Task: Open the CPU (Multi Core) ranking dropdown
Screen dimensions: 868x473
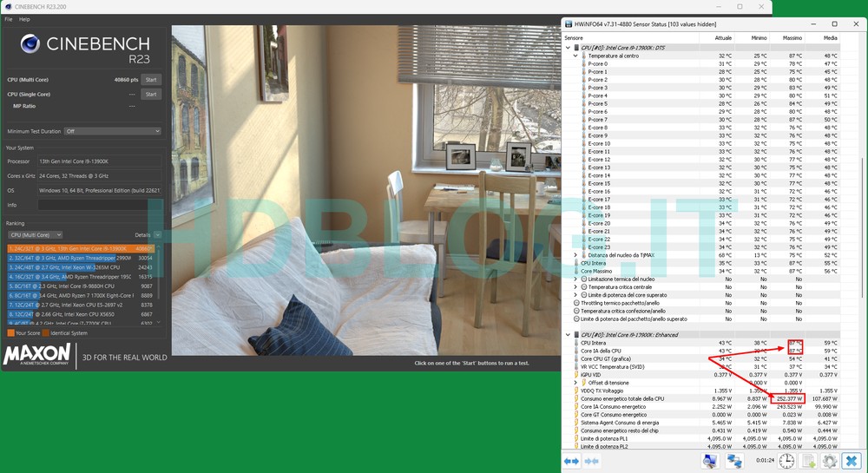Action: tap(35, 234)
